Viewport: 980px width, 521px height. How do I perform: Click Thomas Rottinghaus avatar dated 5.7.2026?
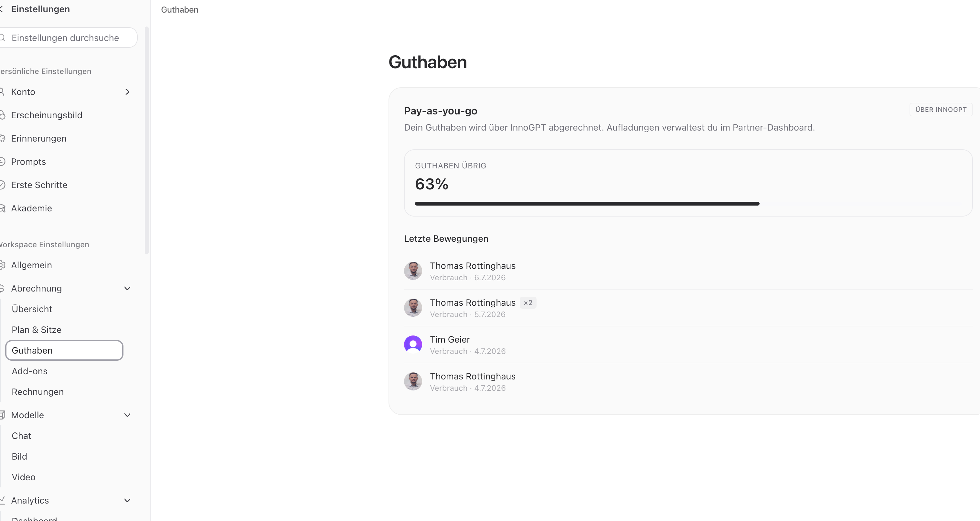[x=413, y=308]
